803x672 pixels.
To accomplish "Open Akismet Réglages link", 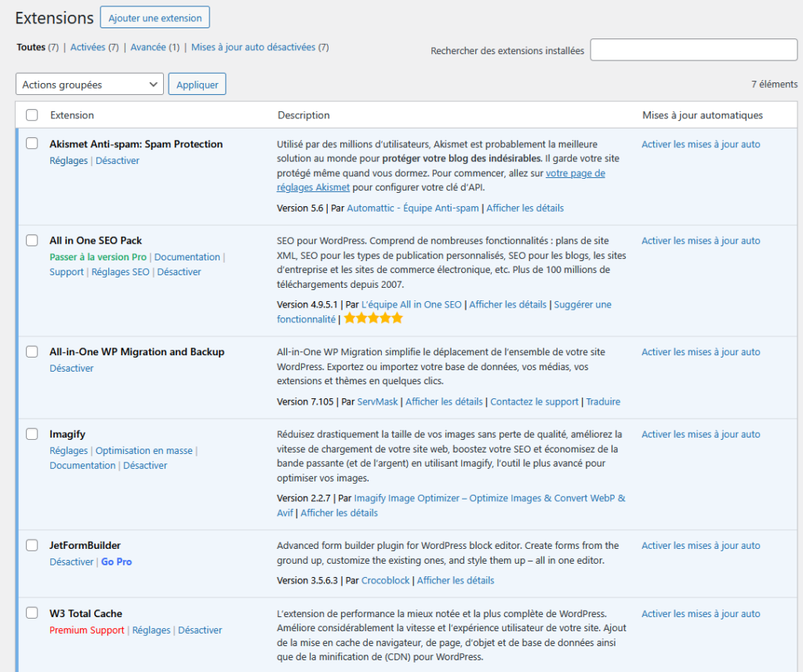I will pos(69,160).
